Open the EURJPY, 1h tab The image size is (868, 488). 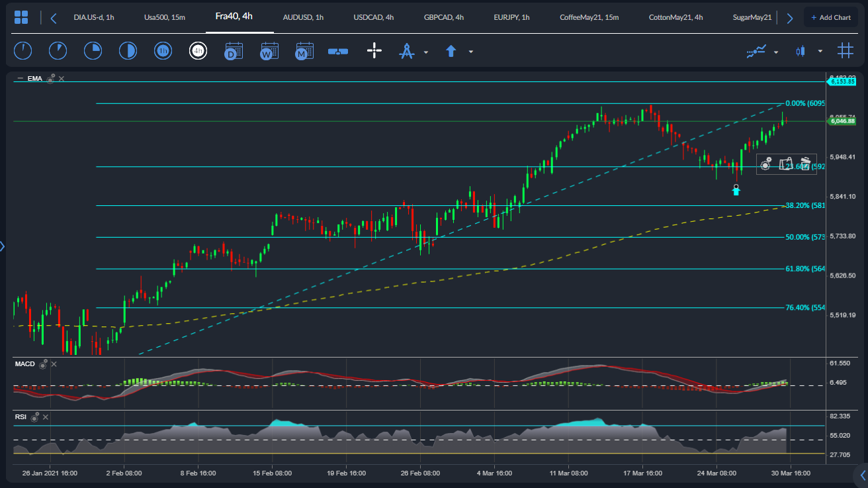pyautogui.click(x=511, y=17)
